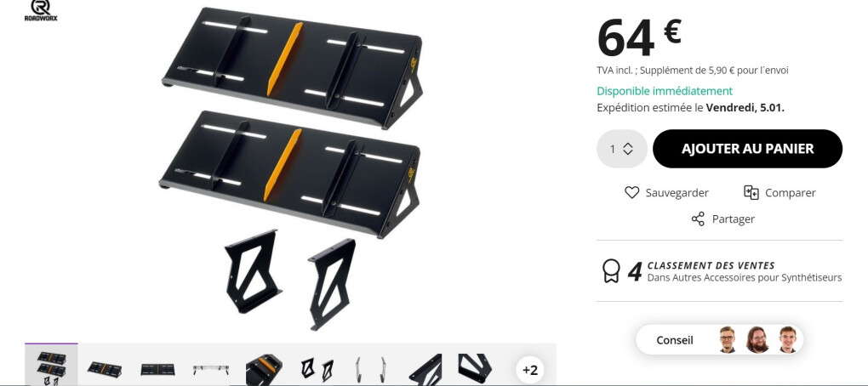The image size is (868, 386).
Task: Open the Conseil advice button
Action: pyautogui.click(x=719, y=339)
